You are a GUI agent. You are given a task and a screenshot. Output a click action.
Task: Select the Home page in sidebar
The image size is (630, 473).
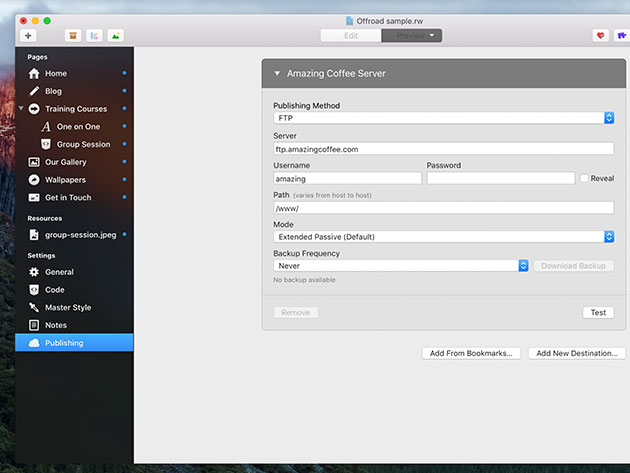tap(74, 74)
